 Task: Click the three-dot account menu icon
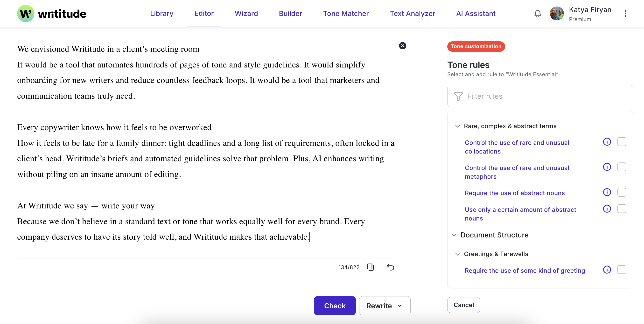pos(625,14)
